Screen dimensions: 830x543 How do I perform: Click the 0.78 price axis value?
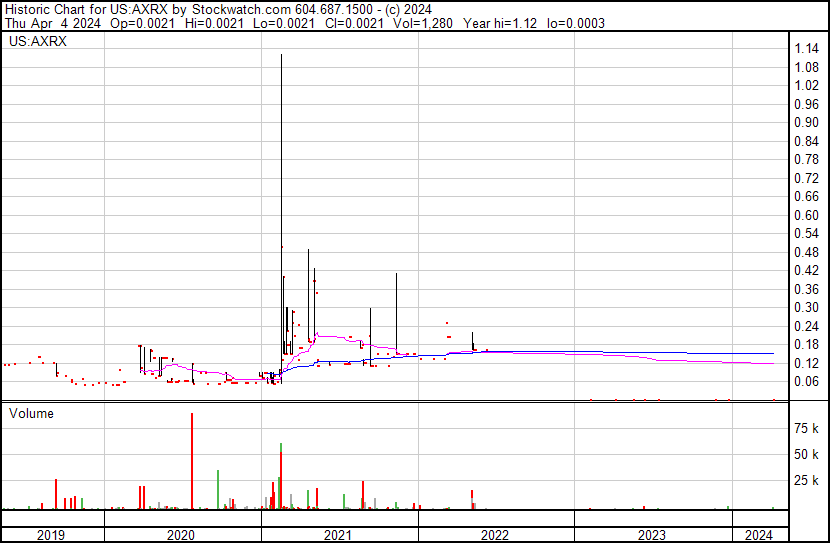[807, 159]
